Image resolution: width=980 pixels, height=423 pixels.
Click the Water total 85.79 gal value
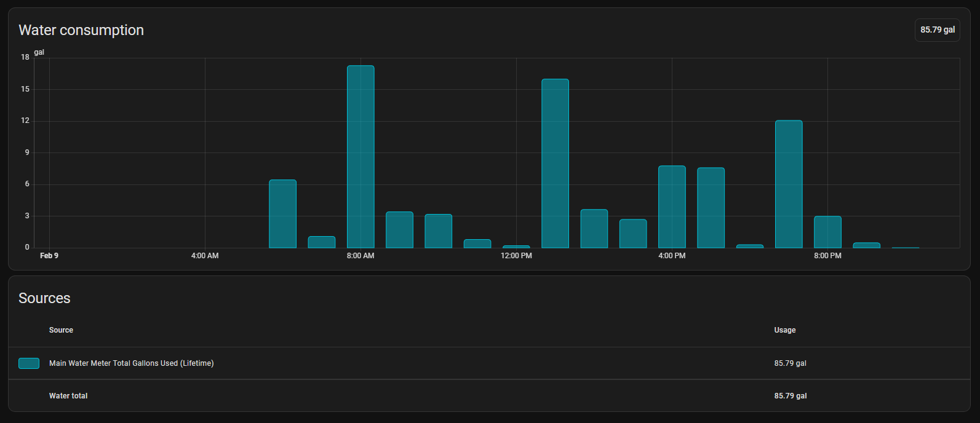[791, 396]
